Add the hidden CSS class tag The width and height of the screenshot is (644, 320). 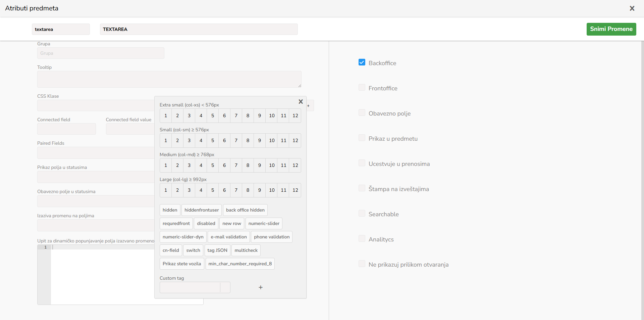click(170, 210)
